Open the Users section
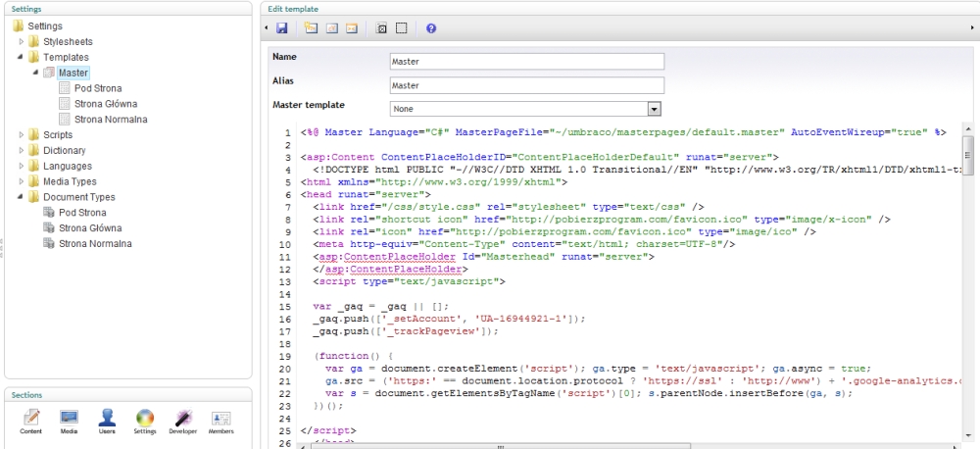 (x=107, y=423)
